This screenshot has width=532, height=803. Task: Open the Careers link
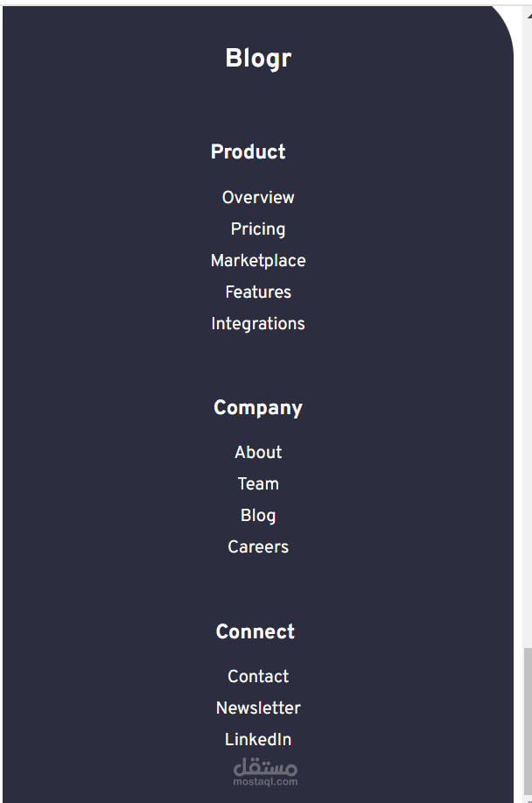(258, 546)
